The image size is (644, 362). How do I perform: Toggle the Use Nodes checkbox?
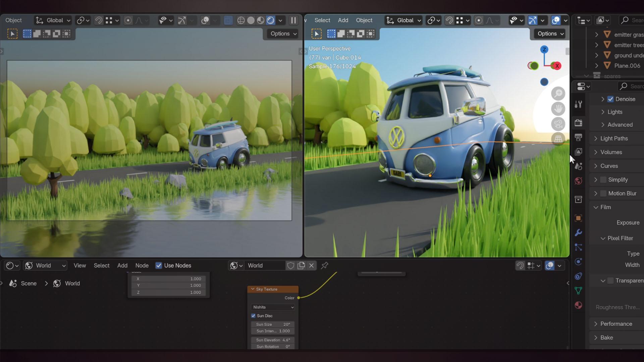pyautogui.click(x=159, y=265)
